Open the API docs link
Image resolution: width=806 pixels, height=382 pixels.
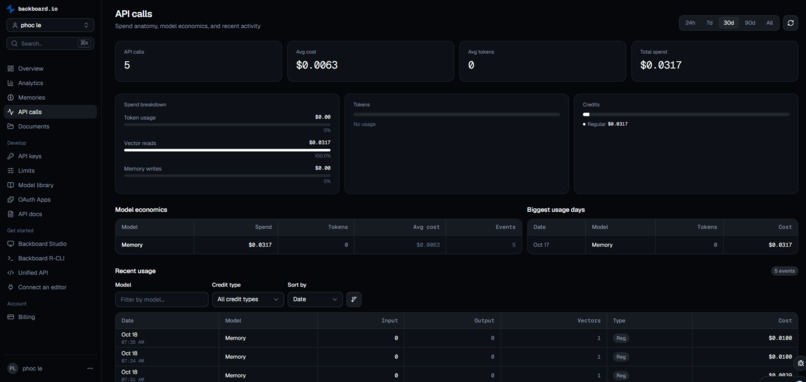[50, 213]
